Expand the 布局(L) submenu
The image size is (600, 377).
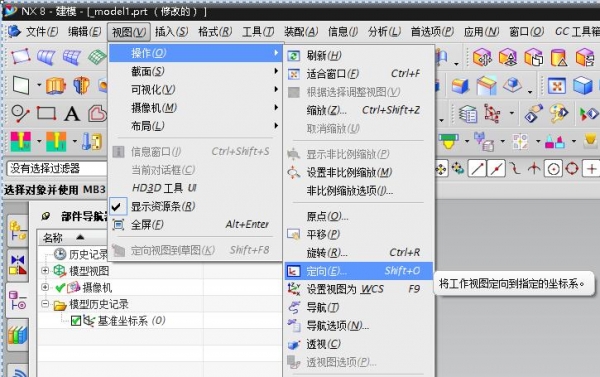tap(196, 126)
